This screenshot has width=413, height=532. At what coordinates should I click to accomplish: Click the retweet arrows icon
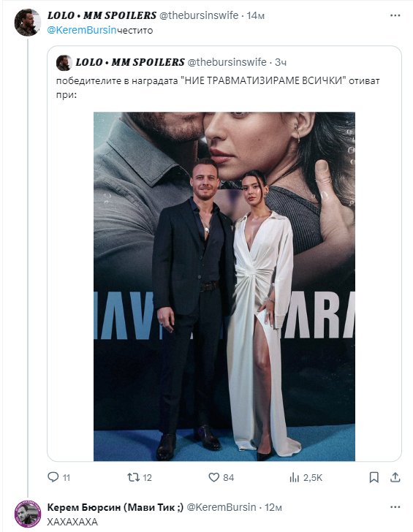(x=133, y=477)
